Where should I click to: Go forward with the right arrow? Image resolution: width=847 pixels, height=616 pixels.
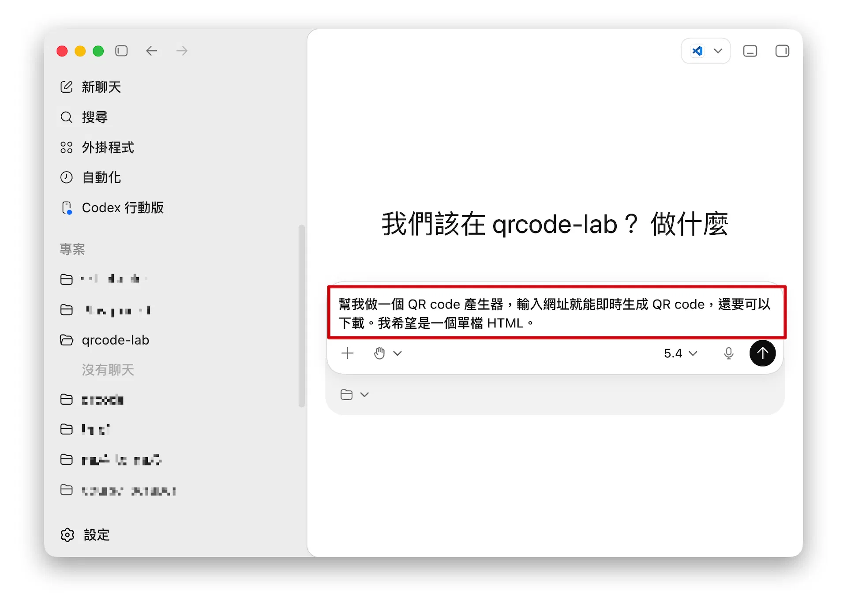coord(182,51)
